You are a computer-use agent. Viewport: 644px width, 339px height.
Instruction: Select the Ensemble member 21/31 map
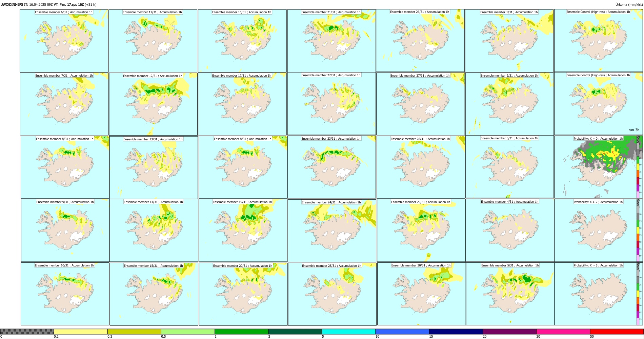pos(331,41)
